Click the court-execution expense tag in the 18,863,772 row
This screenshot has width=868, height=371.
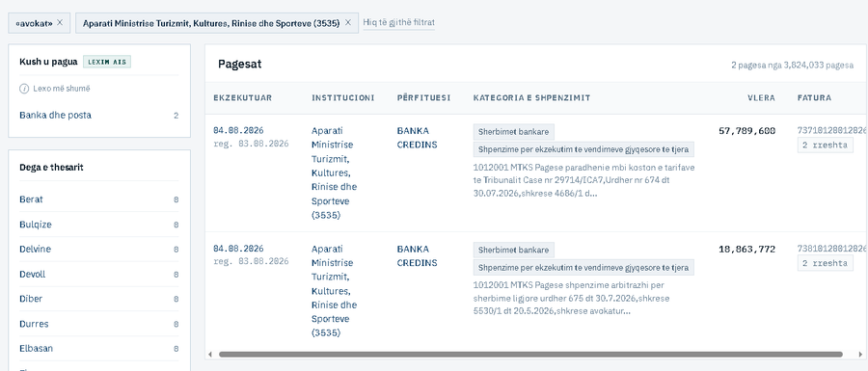[583, 268]
